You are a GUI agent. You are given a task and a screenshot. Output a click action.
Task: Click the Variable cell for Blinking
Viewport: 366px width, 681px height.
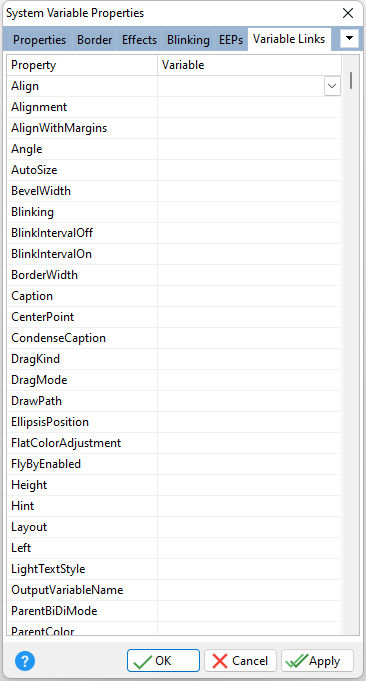click(249, 212)
